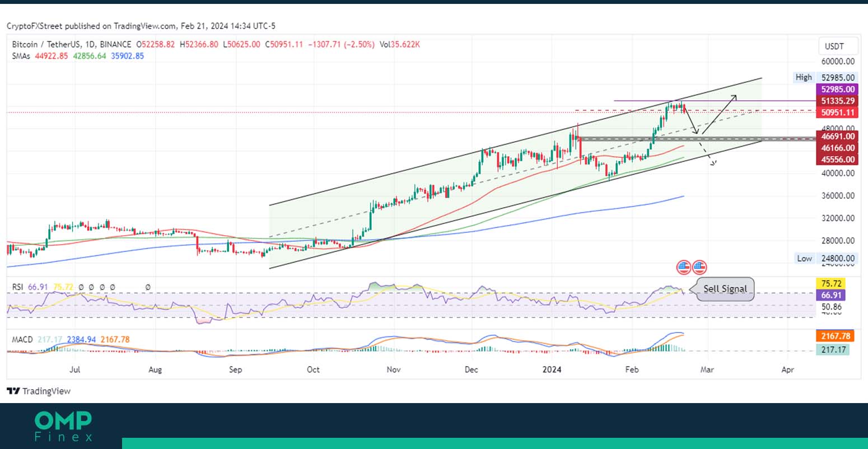Image resolution: width=868 pixels, height=449 pixels.
Task: Click the 42856.64 SMA value in legend
Action: click(x=90, y=56)
